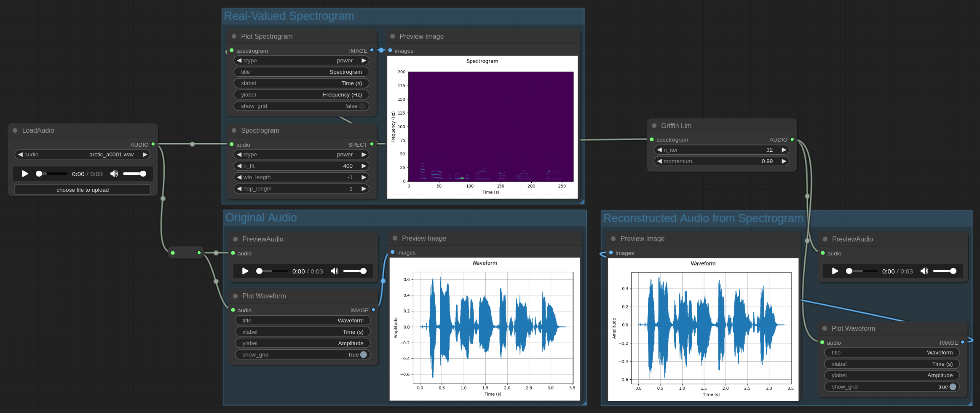980x413 pixels.
Task: Select previous audio file arrow in LoadAudio
Action: coord(20,155)
